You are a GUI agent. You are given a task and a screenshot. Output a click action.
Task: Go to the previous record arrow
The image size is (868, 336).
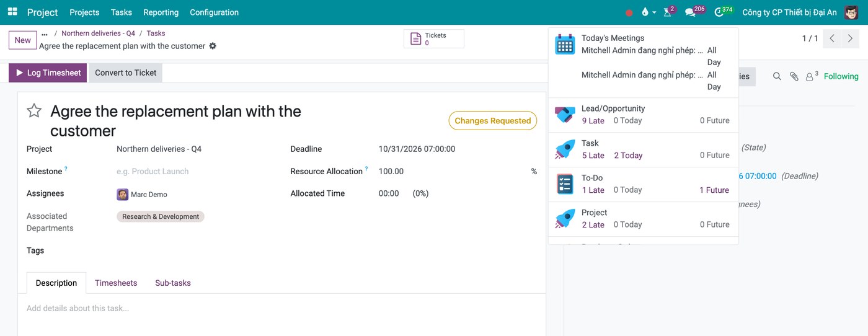point(832,38)
